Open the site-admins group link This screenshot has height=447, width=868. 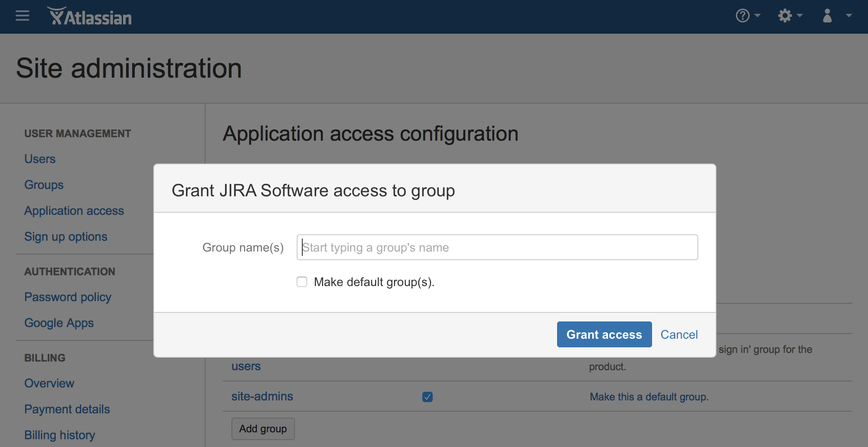[x=262, y=397]
